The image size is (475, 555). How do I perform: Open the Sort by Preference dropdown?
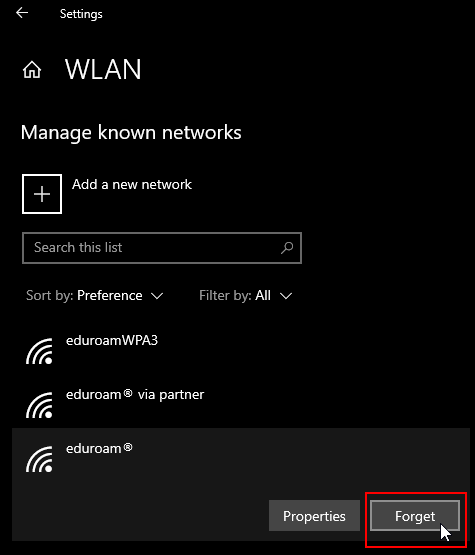(x=95, y=296)
